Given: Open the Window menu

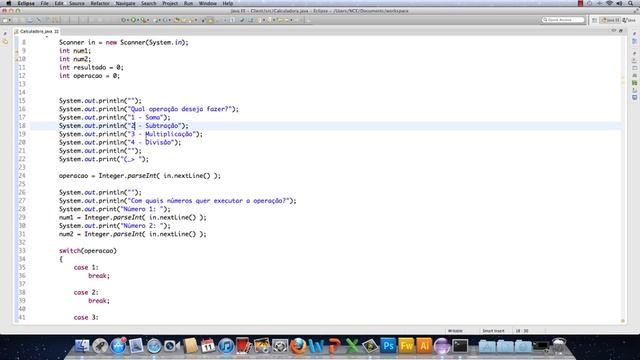Looking at the screenshot, I should [x=207, y=3].
